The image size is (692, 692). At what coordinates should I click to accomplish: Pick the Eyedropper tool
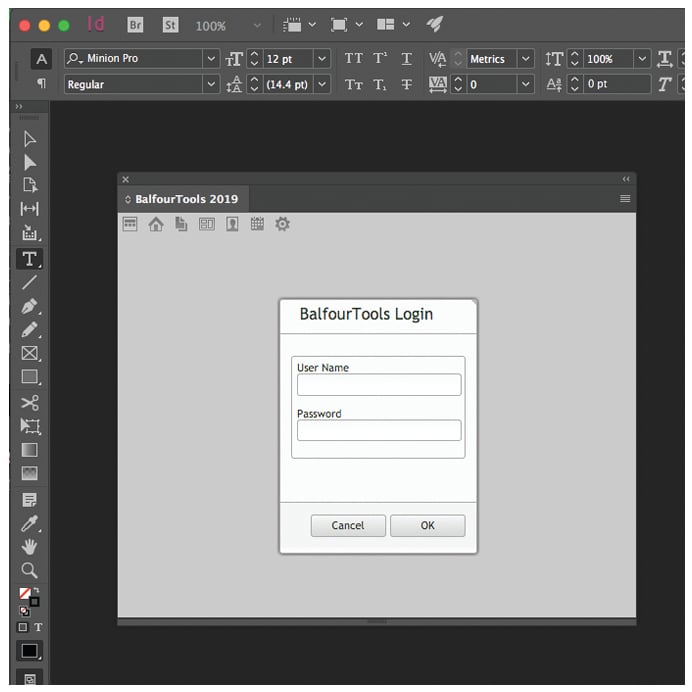[x=30, y=523]
